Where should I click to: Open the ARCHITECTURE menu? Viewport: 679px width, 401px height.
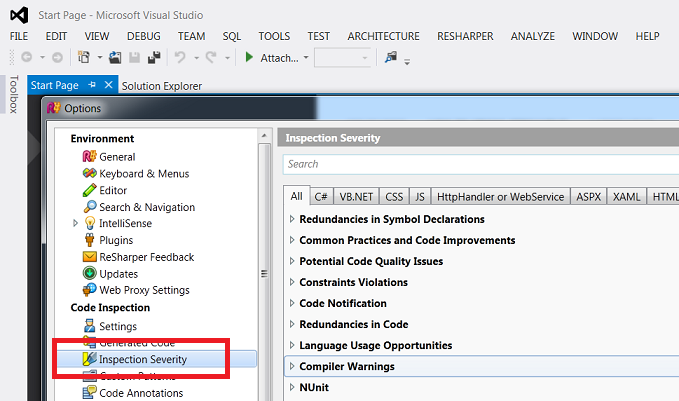[383, 36]
